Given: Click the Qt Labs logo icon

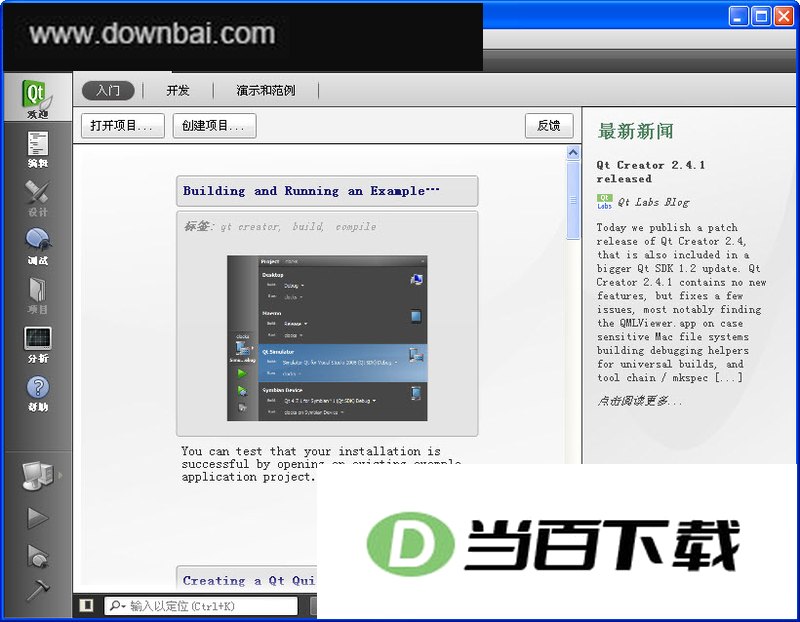Looking at the screenshot, I should (604, 202).
